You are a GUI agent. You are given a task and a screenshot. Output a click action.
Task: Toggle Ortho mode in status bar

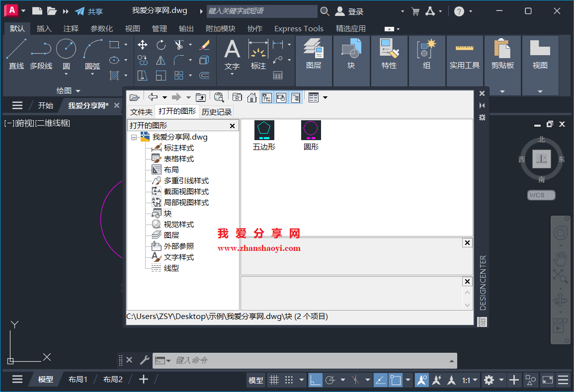pos(315,380)
